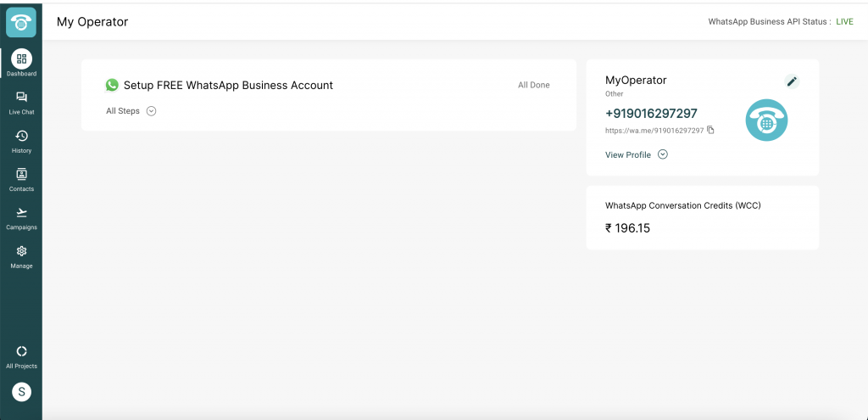The width and height of the screenshot is (868, 420).
Task: Open the Contacts page
Action: point(21,180)
